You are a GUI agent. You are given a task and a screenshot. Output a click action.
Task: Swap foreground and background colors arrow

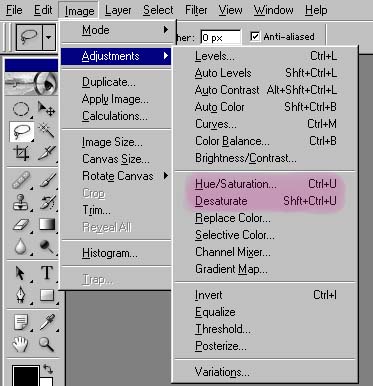click(48, 369)
